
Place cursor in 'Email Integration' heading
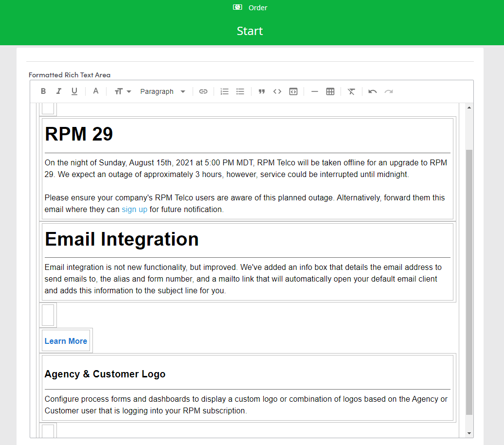pos(122,239)
